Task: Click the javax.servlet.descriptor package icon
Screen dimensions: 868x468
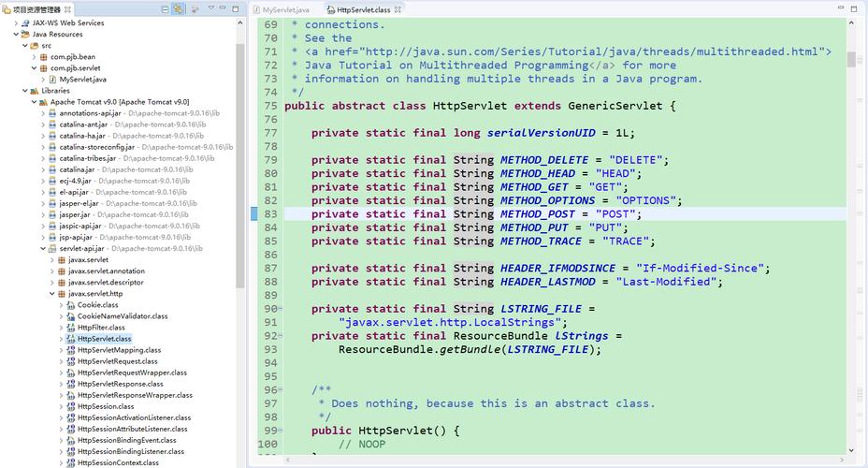Action: [62, 283]
